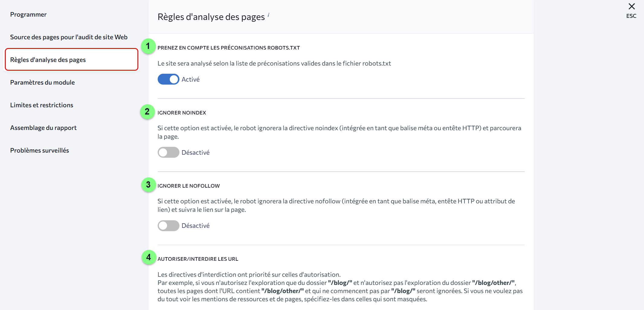
Task: Close the settings panel with X icon
Action: 631,6
